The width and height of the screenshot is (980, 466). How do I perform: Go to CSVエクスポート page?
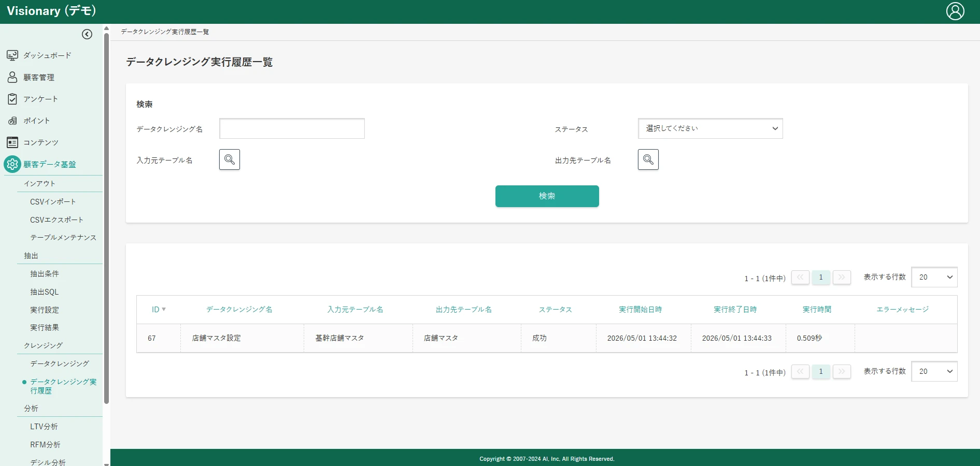(56, 220)
